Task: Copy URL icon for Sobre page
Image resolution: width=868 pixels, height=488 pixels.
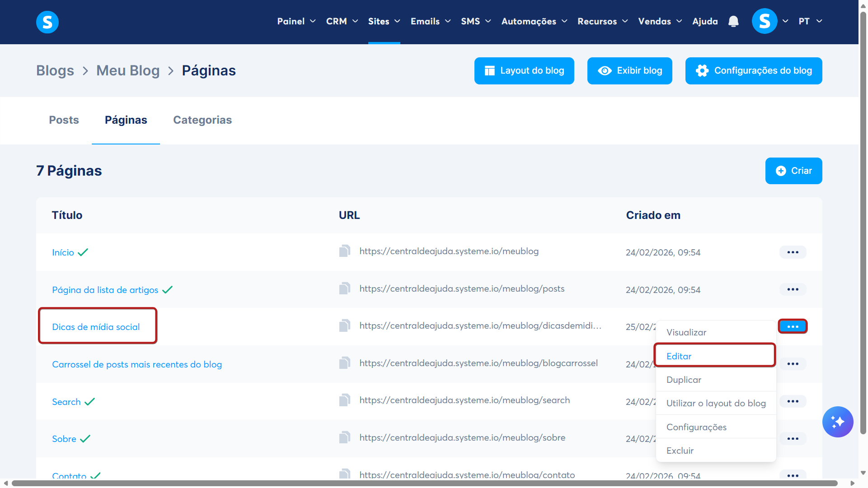Action: coord(345,437)
